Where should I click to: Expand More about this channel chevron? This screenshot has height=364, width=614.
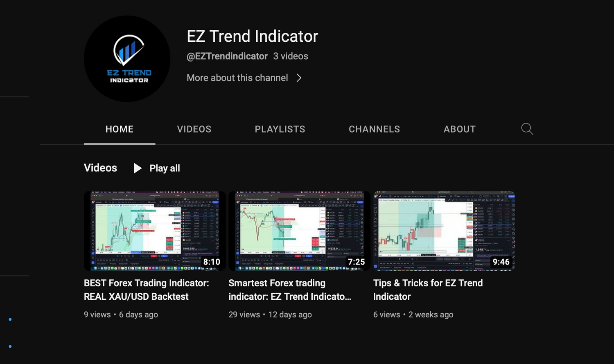[x=299, y=78]
